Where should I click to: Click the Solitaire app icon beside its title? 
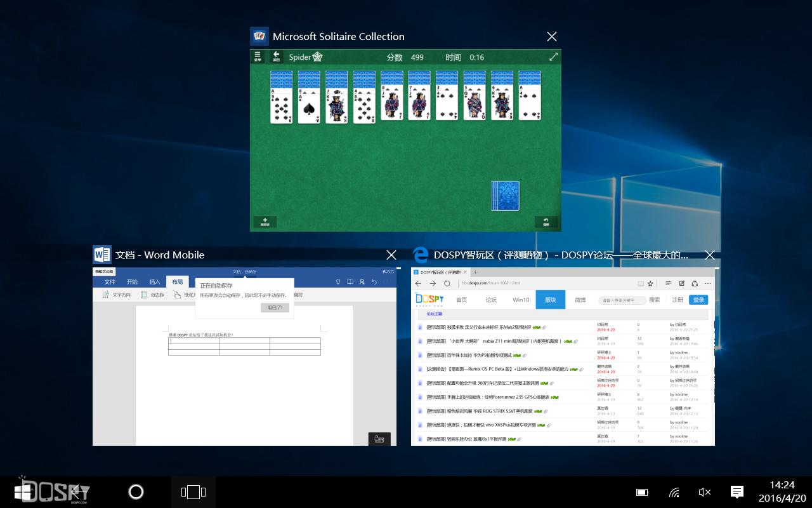pyautogui.click(x=259, y=36)
